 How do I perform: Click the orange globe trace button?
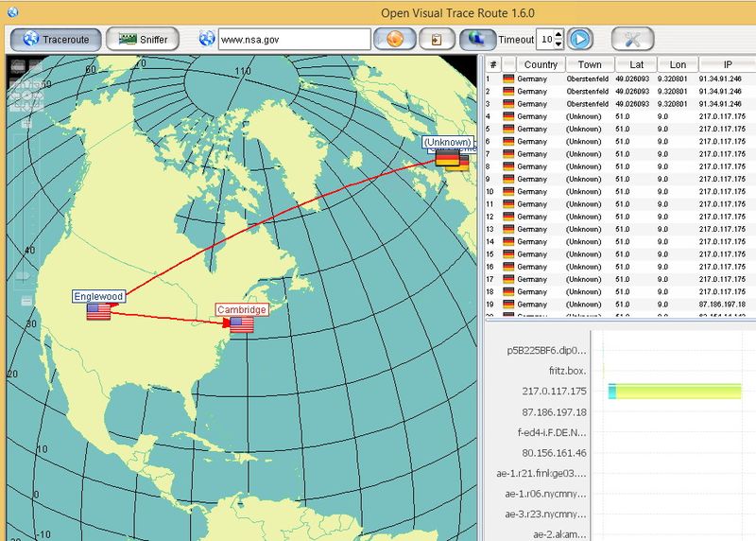(394, 39)
